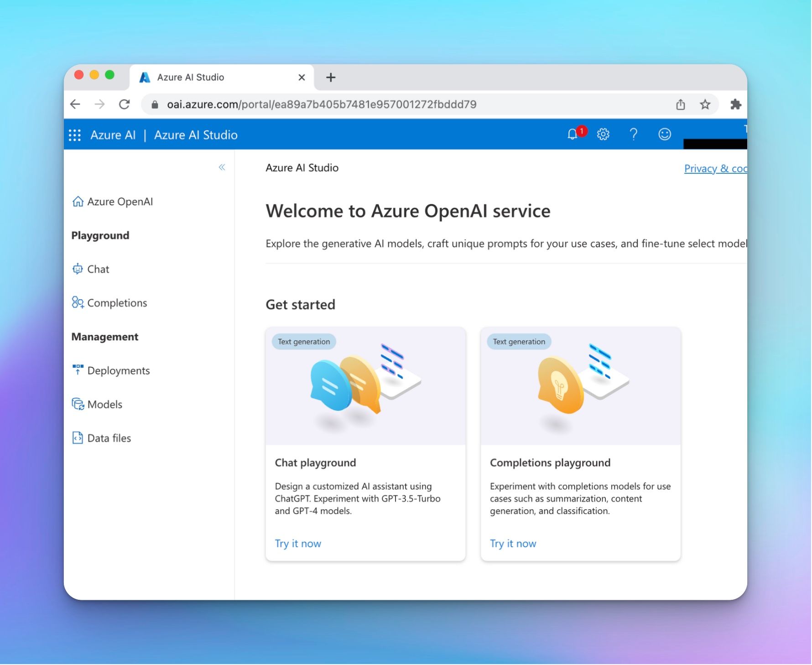Open the feedback smiley face icon
The height and width of the screenshot is (665, 812).
665,134
